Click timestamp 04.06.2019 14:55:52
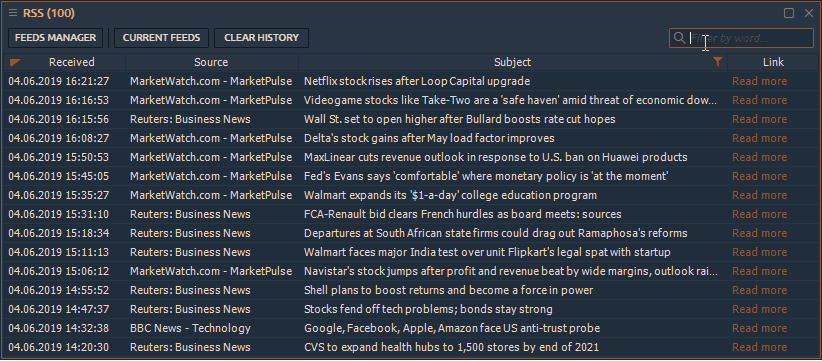 click(x=59, y=290)
